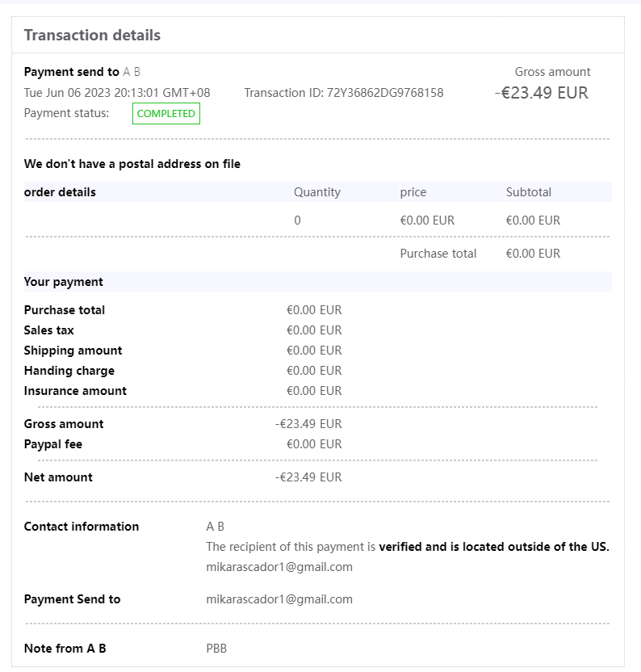Click the verified recipient location notice
This screenshot has height=672, width=641.
coord(408,547)
